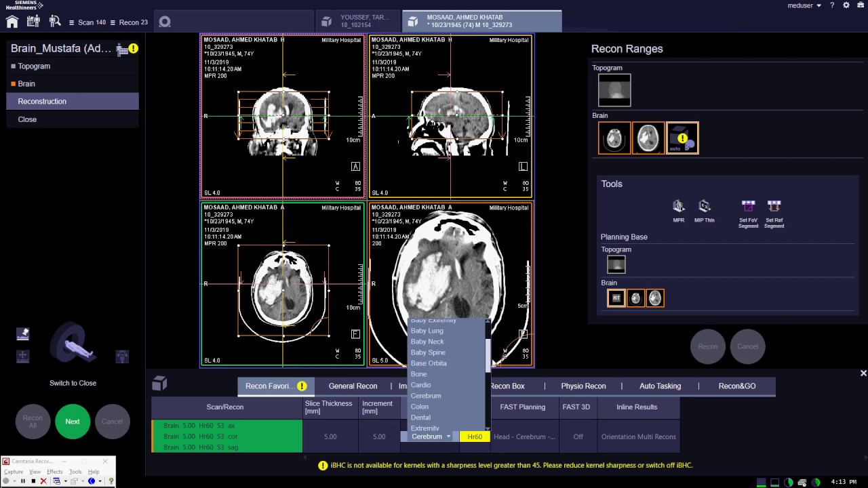Viewport: 868px width, 488px height.
Task: Click the Slice Thickness 5.00 value
Action: click(330, 437)
